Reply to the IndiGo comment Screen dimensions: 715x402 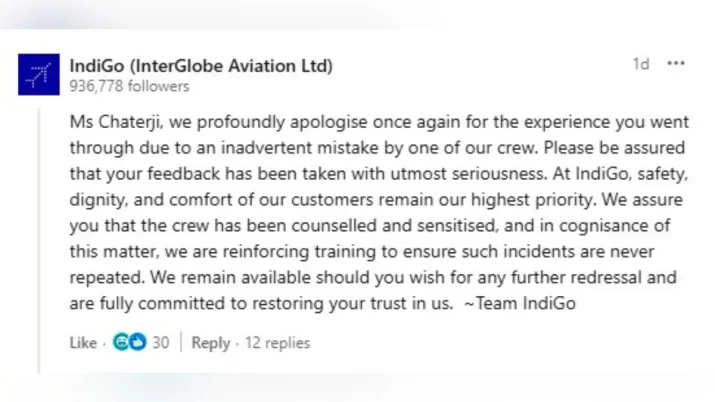(x=210, y=343)
